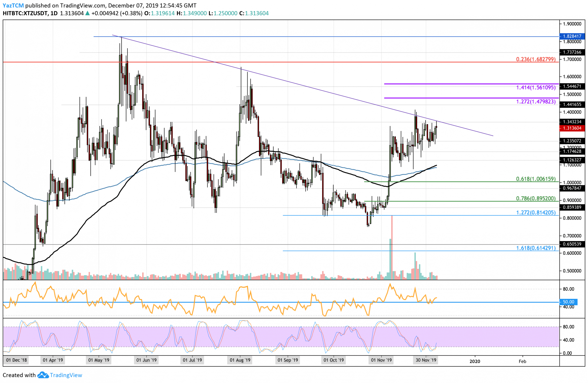Click the 1.900000 price scale value

pyautogui.click(x=572, y=24)
